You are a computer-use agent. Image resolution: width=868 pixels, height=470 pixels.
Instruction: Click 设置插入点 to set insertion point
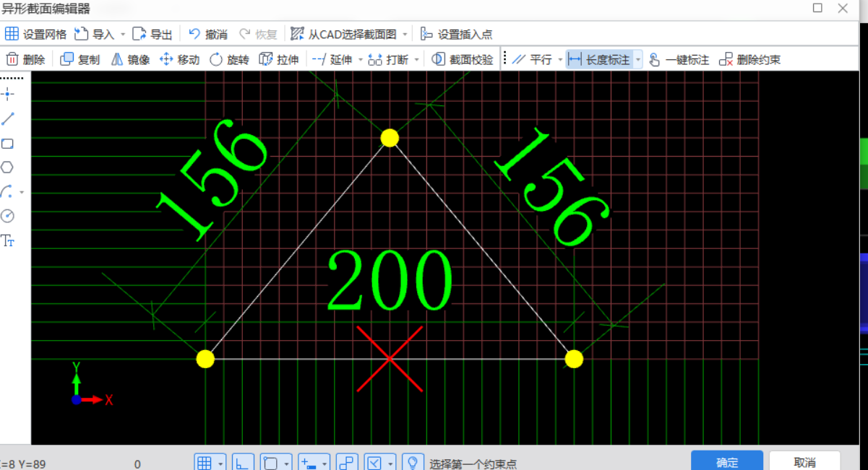(x=456, y=34)
